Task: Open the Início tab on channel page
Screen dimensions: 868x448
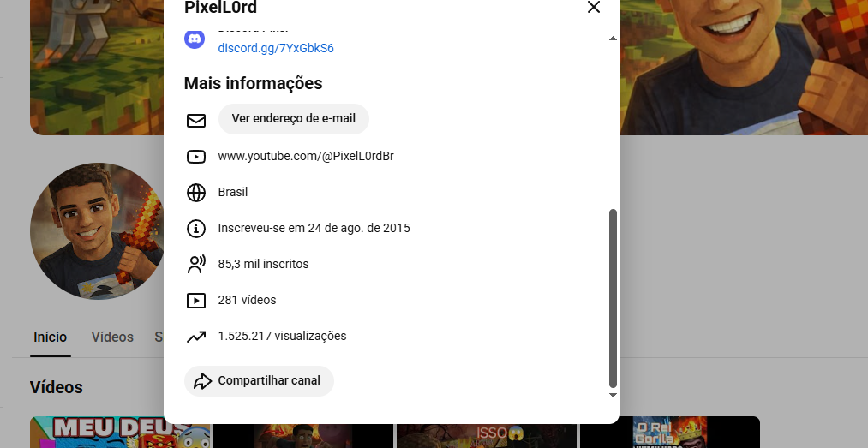Action: point(50,337)
